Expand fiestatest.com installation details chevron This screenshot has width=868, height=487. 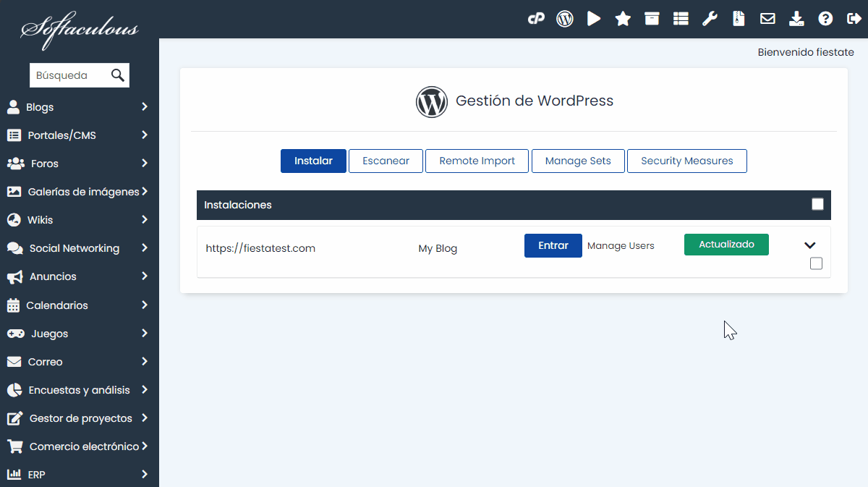[810, 245]
